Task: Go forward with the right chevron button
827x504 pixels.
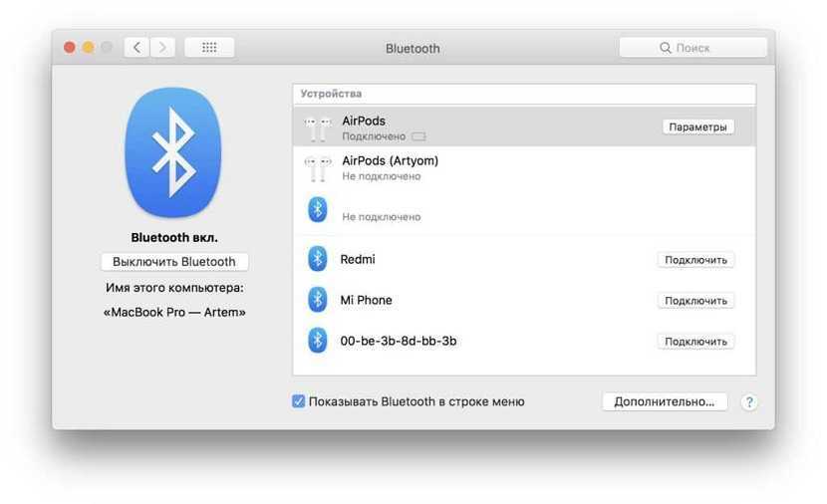Action: (x=162, y=48)
